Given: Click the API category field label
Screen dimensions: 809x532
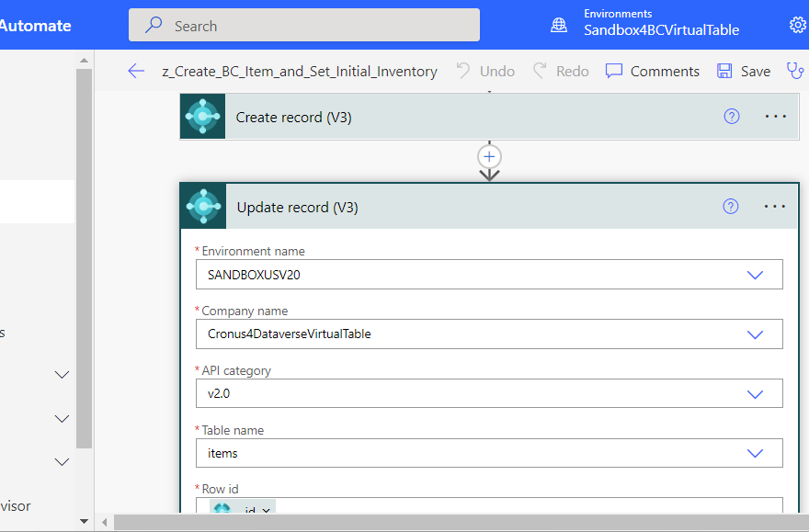Looking at the screenshot, I should click(x=236, y=370).
